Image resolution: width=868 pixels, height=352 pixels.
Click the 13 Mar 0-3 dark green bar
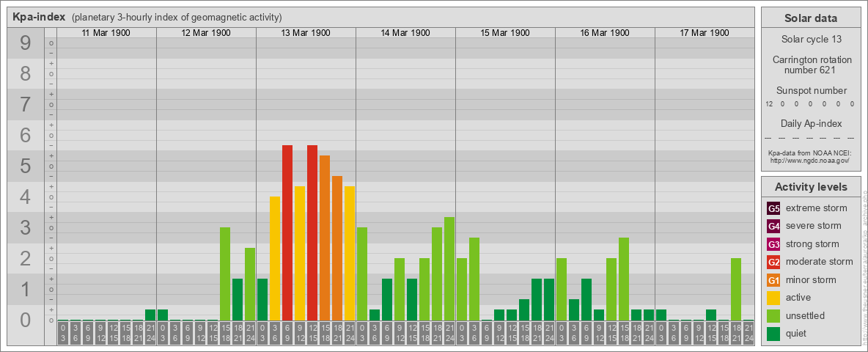[262, 300]
